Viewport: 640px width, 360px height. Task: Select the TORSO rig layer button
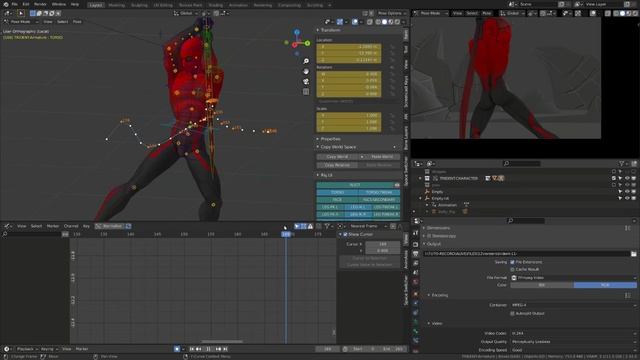tap(337, 192)
